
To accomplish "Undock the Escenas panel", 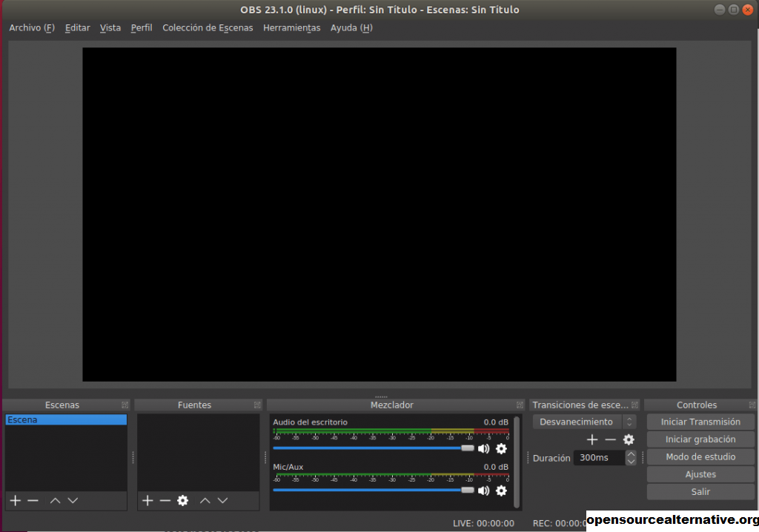I will (125, 405).
